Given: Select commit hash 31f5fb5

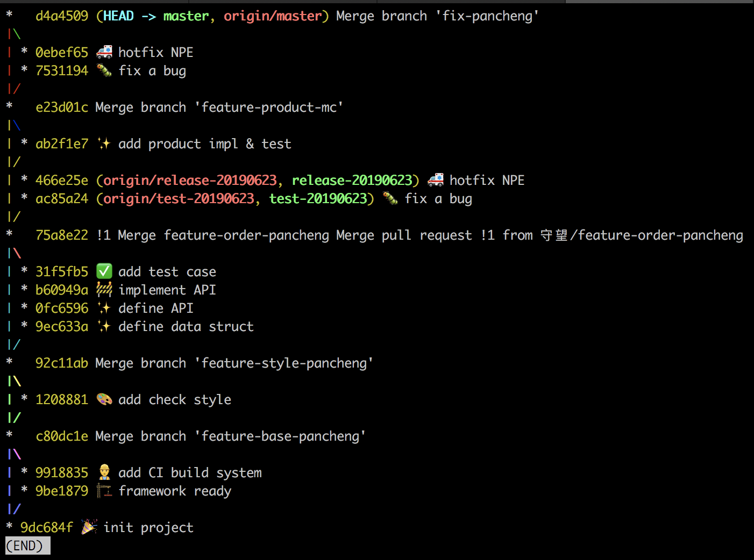Looking at the screenshot, I should click(x=62, y=271).
